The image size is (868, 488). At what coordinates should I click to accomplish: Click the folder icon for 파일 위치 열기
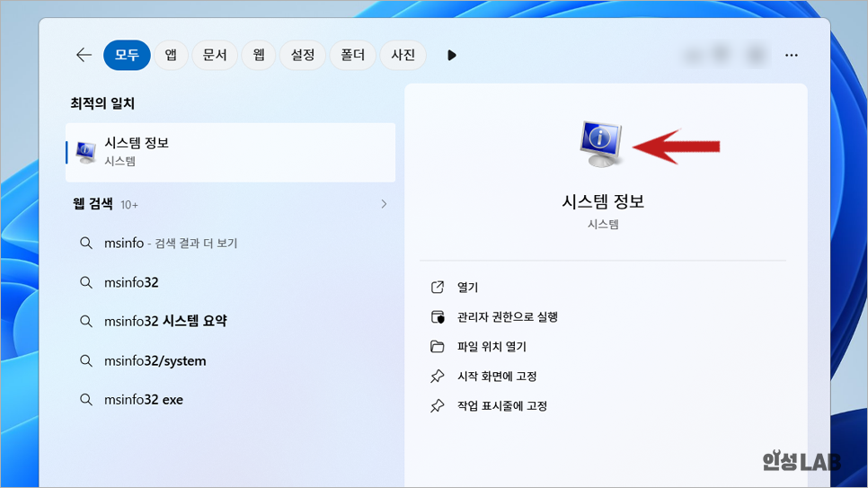(x=438, y=346)
